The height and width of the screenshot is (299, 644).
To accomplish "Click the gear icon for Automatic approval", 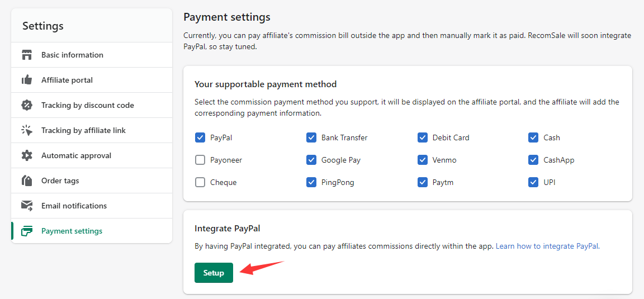I will [x=27, y=155].
